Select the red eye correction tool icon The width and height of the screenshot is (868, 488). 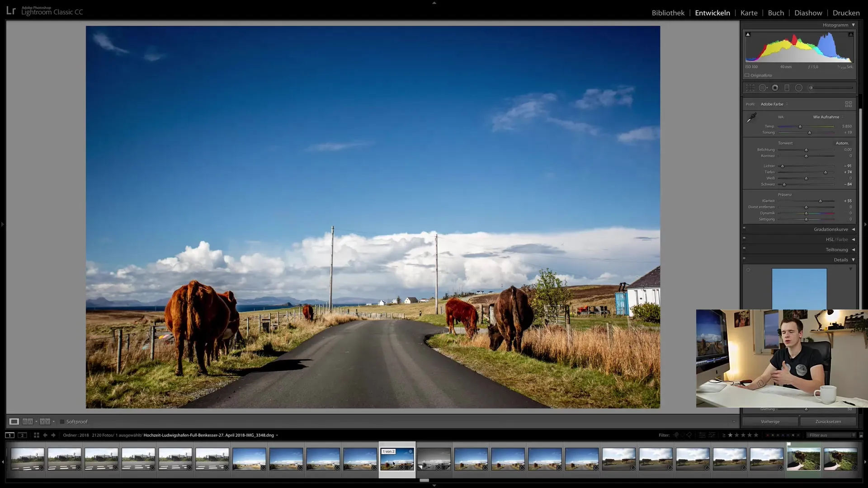coord(775,88)
